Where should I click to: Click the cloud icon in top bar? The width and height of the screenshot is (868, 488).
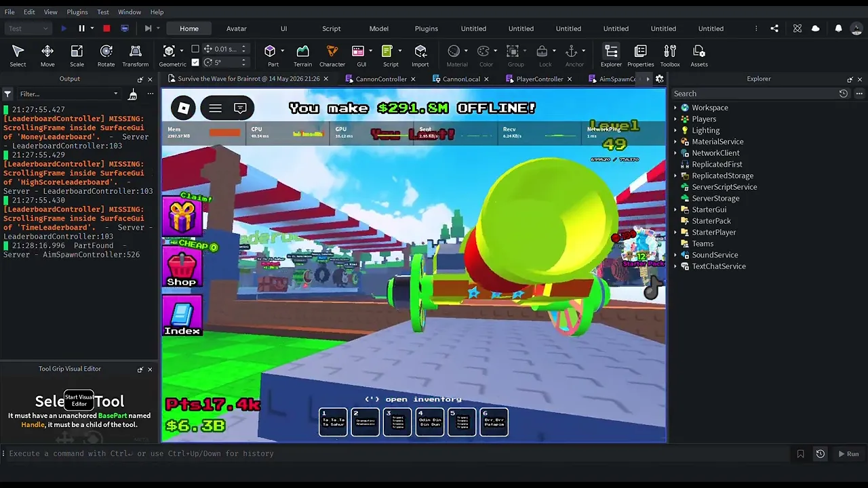click(815, 28)
